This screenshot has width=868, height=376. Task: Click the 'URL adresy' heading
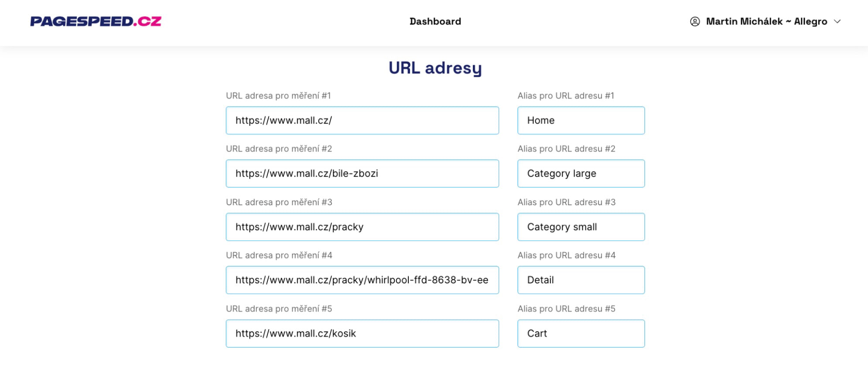pyautogui.click(x=435, y=68)
